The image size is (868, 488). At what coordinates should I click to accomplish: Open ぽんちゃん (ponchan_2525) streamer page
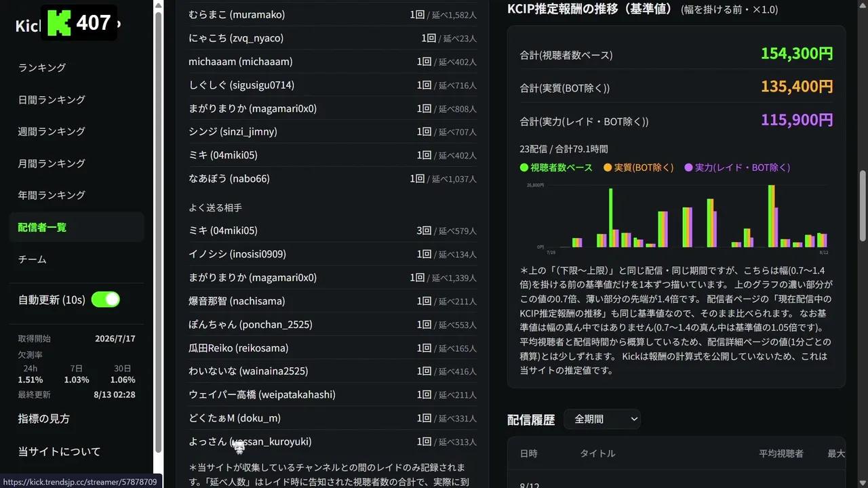[250, 325]
